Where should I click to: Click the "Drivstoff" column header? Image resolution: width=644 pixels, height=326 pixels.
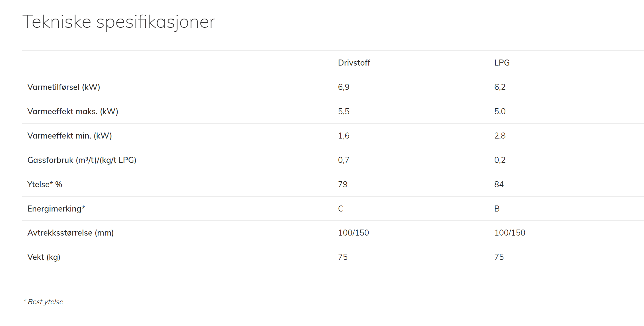(354, 63)
